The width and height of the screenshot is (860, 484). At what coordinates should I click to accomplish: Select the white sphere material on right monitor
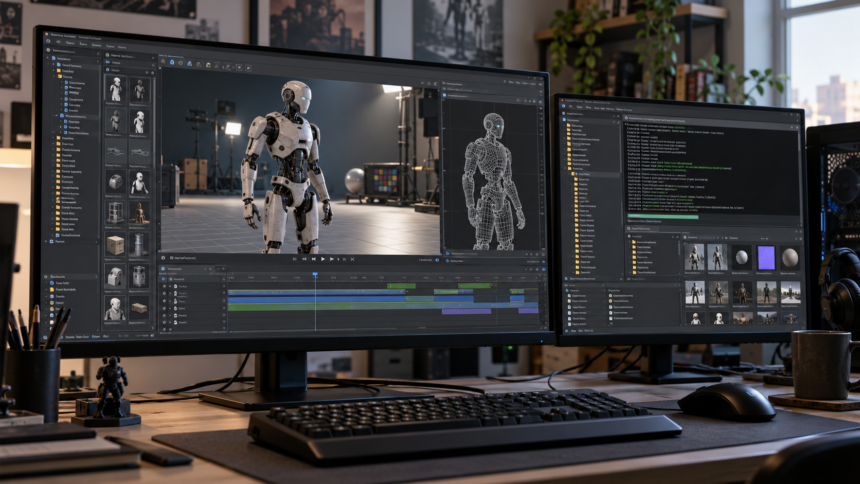[742, 257]
